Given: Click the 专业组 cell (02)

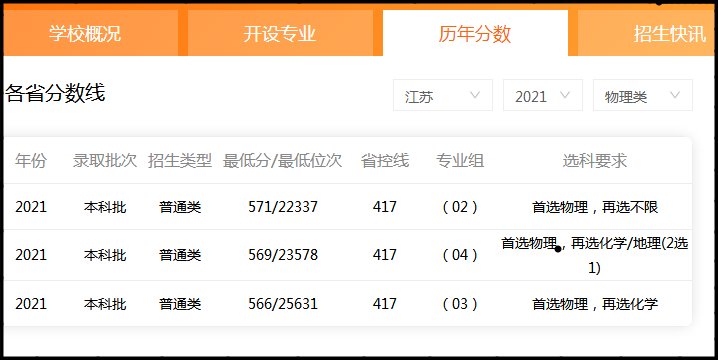Looking at the screenshot, I should point(460,207).
